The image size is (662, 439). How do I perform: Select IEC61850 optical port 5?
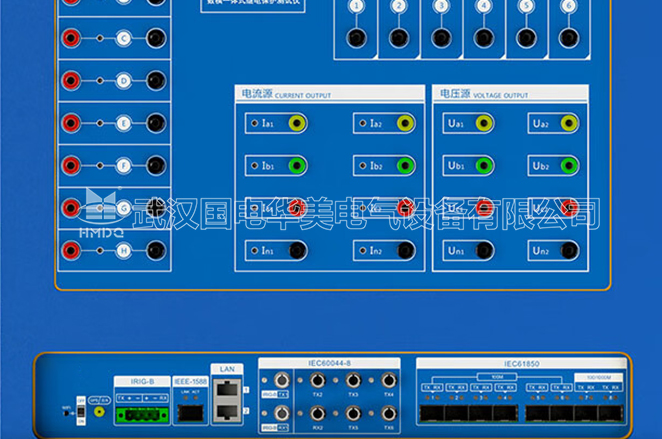[537, 413]
